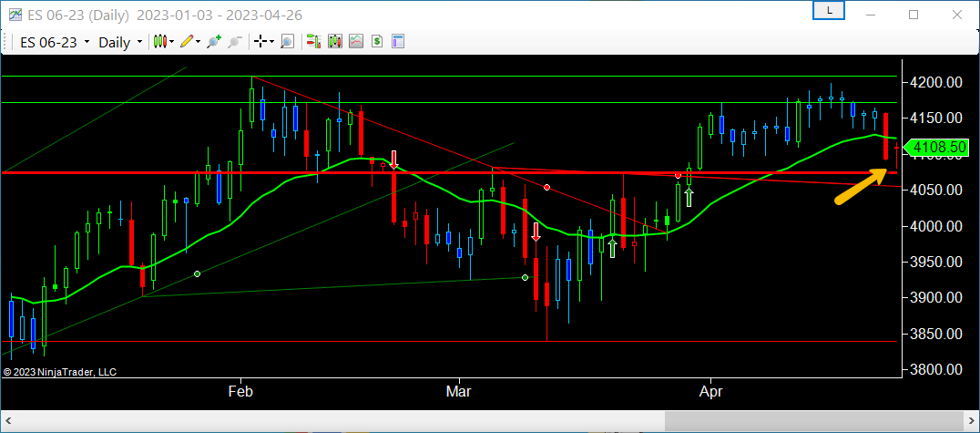
Task: Click the zoom out magnifier icon
Action: point(235,42)
